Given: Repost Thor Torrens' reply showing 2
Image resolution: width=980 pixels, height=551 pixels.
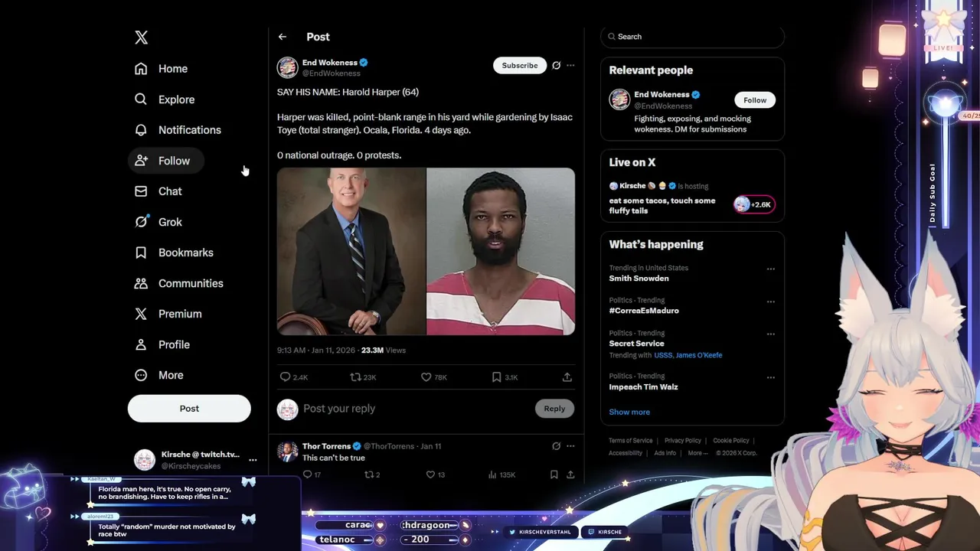Looking at the screenshot, I should (x=372, y=475).
